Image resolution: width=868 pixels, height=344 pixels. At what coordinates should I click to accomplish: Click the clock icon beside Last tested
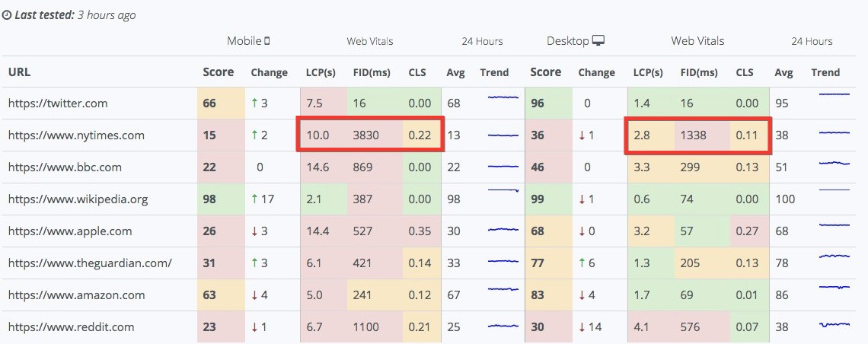[7, 15]
